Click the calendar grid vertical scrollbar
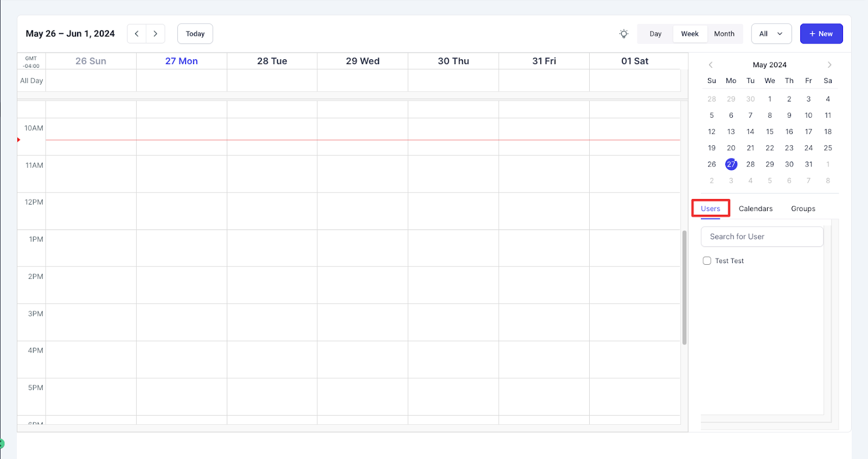The image size is (868, 459). click(x=685, y=287)
